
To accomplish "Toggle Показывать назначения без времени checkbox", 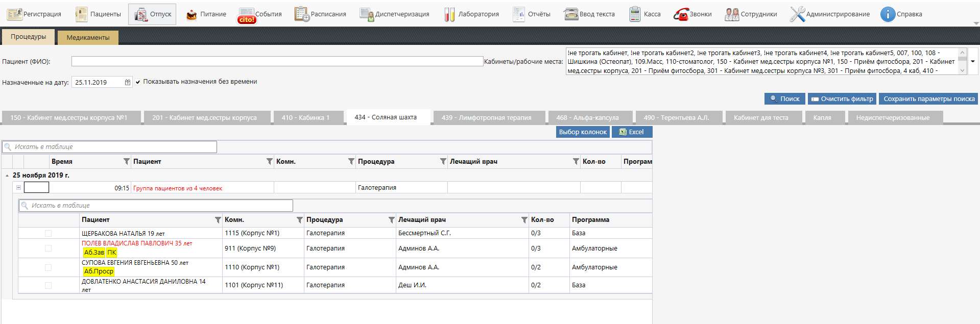I will (138, 82).
